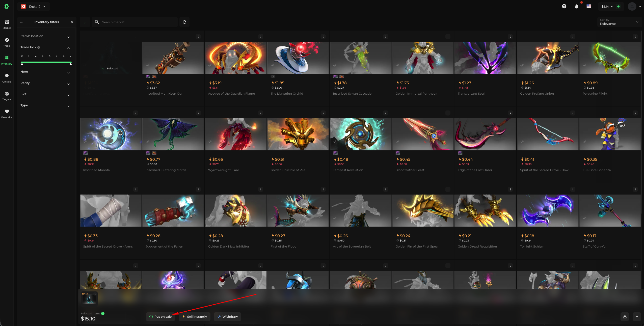Image resolution: width=644 pixels, height=326 pixels.
Task: Open the Sort by Relevance dropdown
Action: click(620, 22)
